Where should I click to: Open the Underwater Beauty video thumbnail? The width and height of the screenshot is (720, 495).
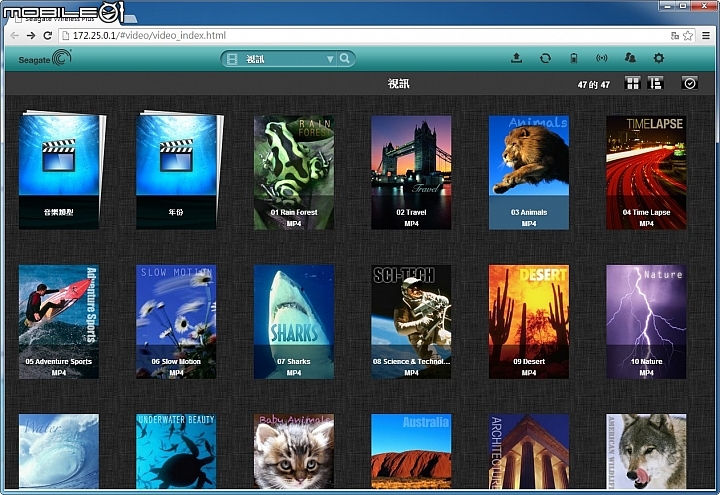coord(176,451)
